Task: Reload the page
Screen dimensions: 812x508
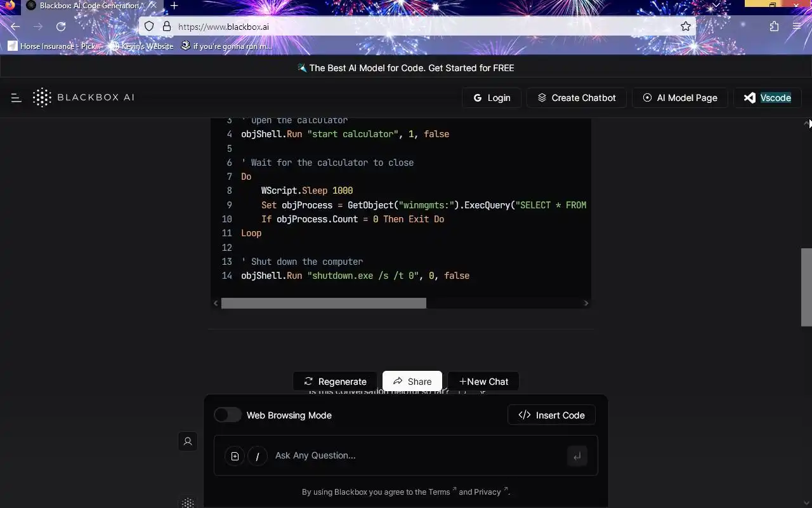Action: pyautogui.click(x=61, y=26)
